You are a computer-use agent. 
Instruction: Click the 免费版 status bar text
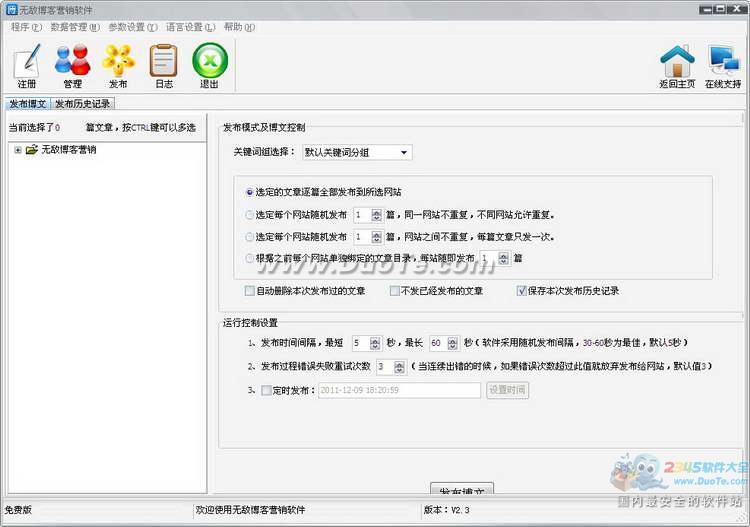[x=18, y=510]
